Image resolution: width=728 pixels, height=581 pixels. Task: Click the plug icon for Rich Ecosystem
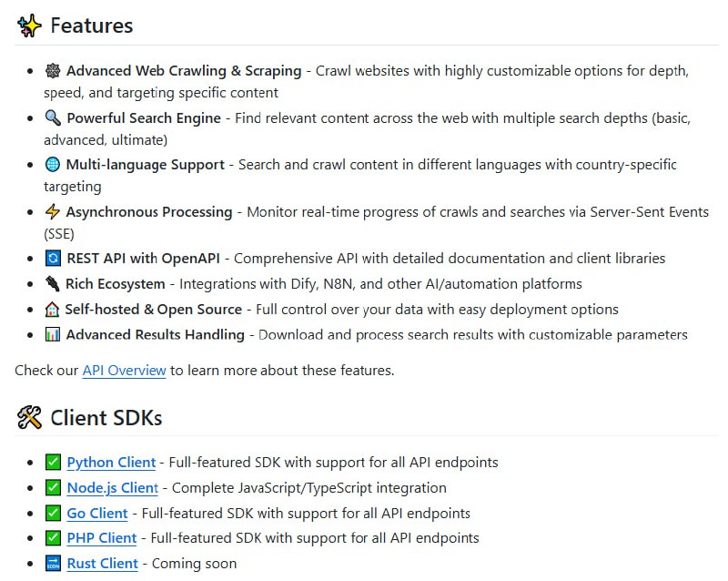coord(53,285)
